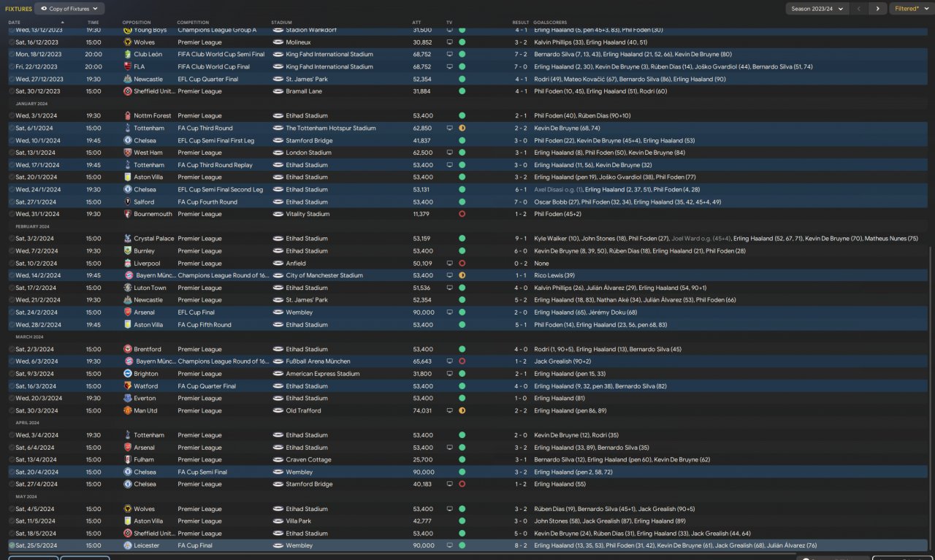Click the Rico Lewis (39) goalscorer entry
This screenshot has width=935, height=560.
[554, 276]
